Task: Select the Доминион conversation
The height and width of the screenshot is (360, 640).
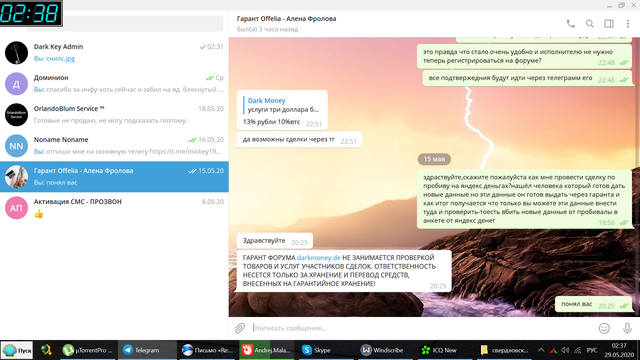Action: (x=114, y=84)
